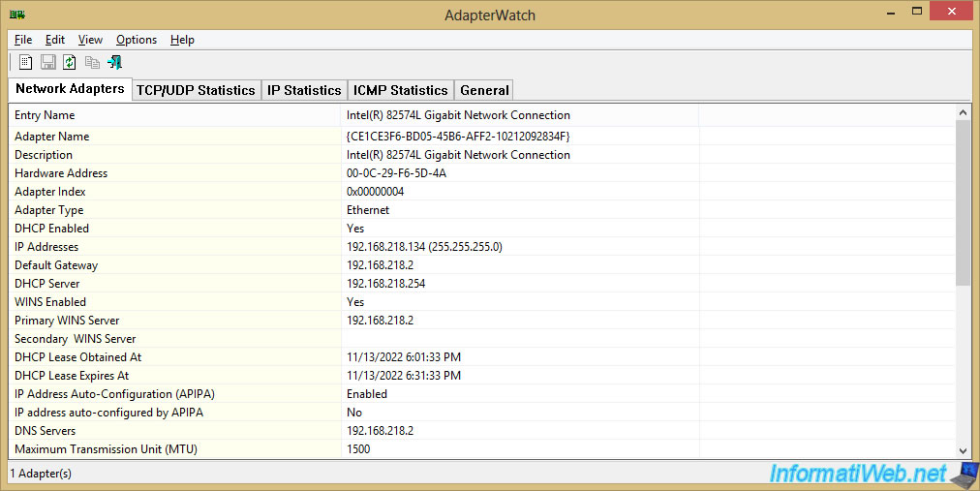The image size is (980, 491).
Task: Switch to the IP Statistics tab
Action: tap(304, 90)
